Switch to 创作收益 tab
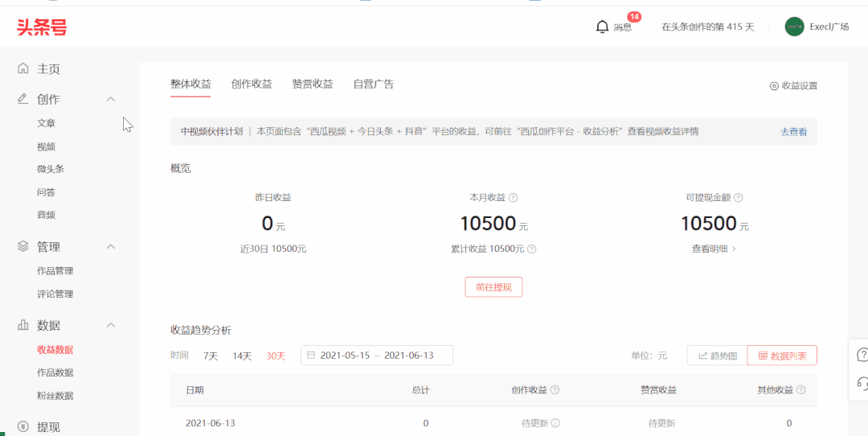 tap(252, 84)
